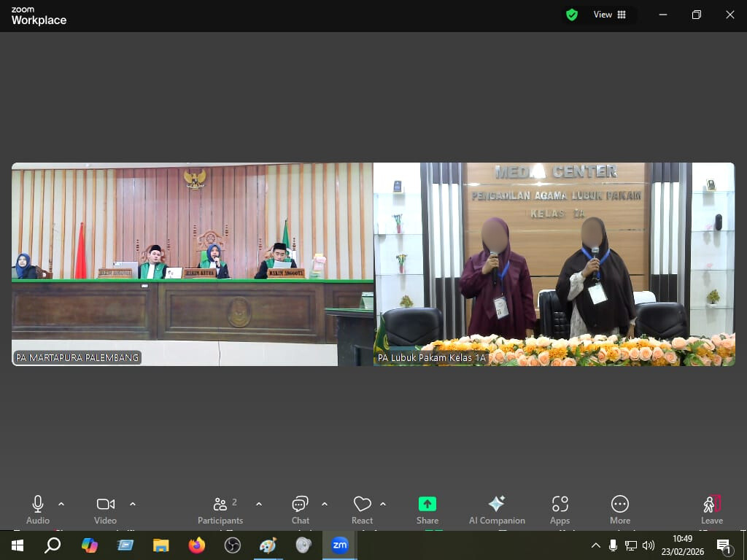
Task: Check the green encryption shield icon
Action: click(572, 15)
